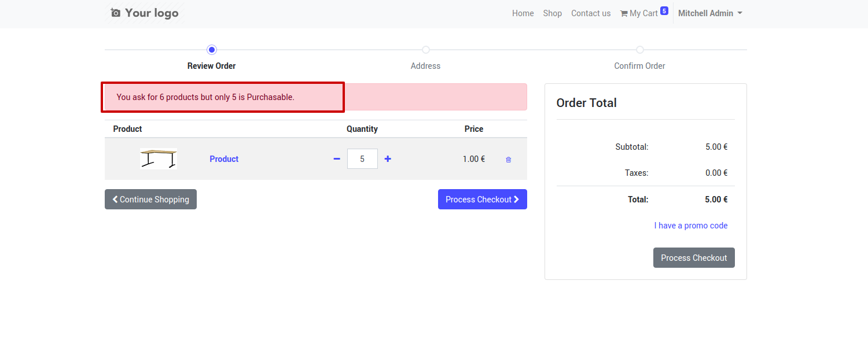Click the gray Process Checkout button in Order Total
Screen dimensions: 868x347
point(694,258)
